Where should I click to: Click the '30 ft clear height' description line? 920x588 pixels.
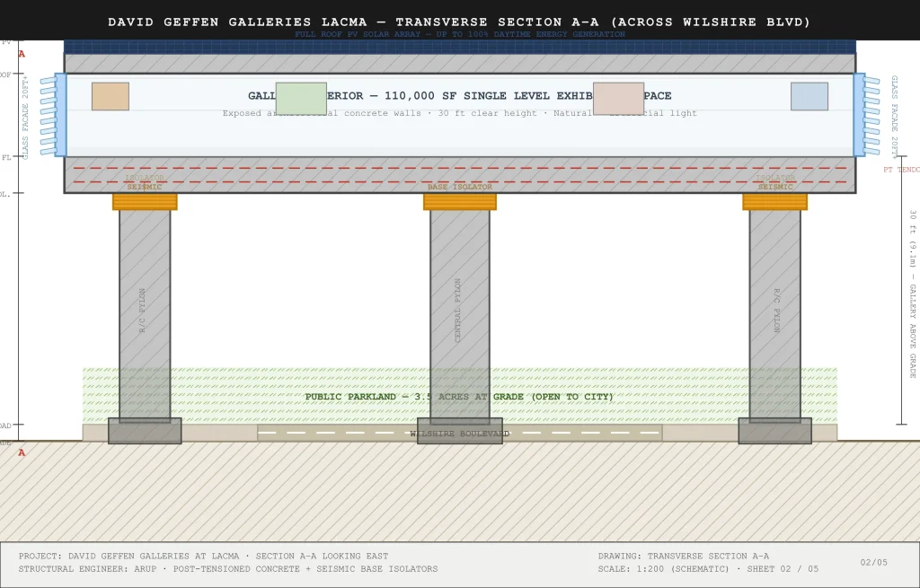coord(459,113)
